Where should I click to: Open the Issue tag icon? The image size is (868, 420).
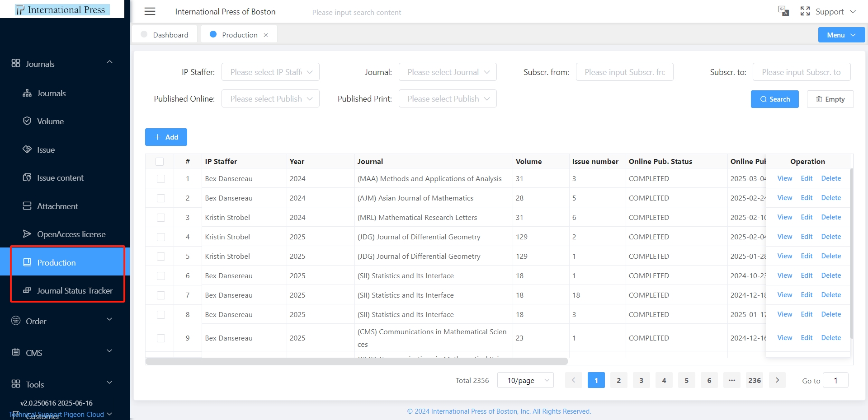[27, 149]
